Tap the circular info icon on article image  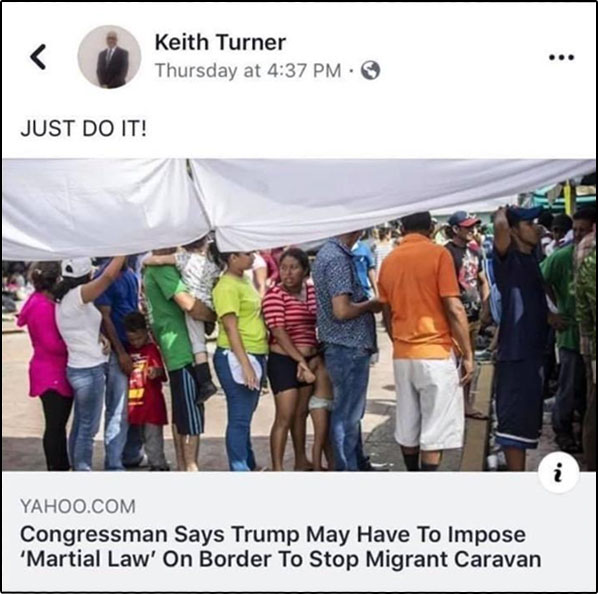[x=558, y=472]
